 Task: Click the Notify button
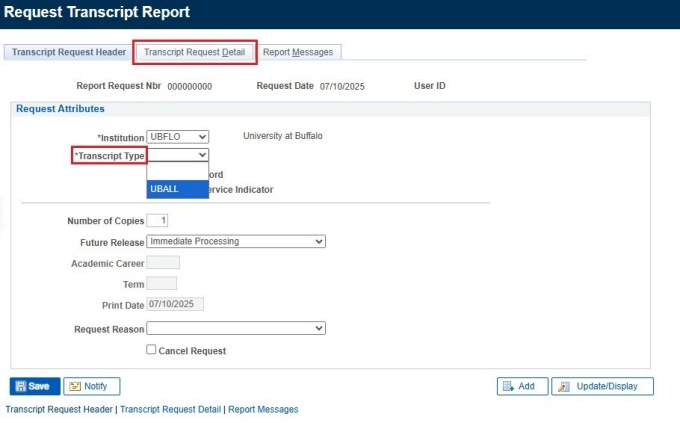coord(92,386)
